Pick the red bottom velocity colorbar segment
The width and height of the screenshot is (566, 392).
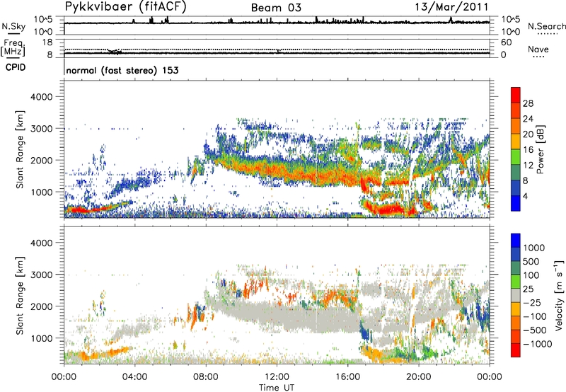[x=516, y=350]
